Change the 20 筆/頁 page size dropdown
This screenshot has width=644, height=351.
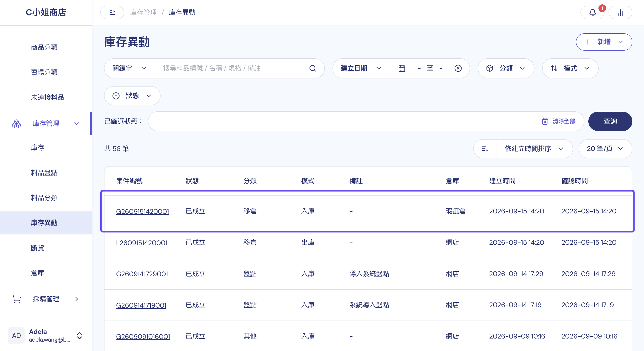(605, 149)
